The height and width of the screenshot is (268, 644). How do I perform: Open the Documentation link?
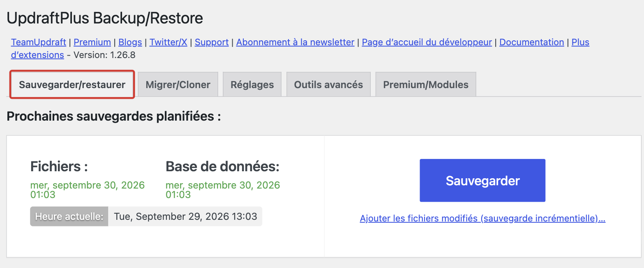pyautogui.click(x=532, y=42)
